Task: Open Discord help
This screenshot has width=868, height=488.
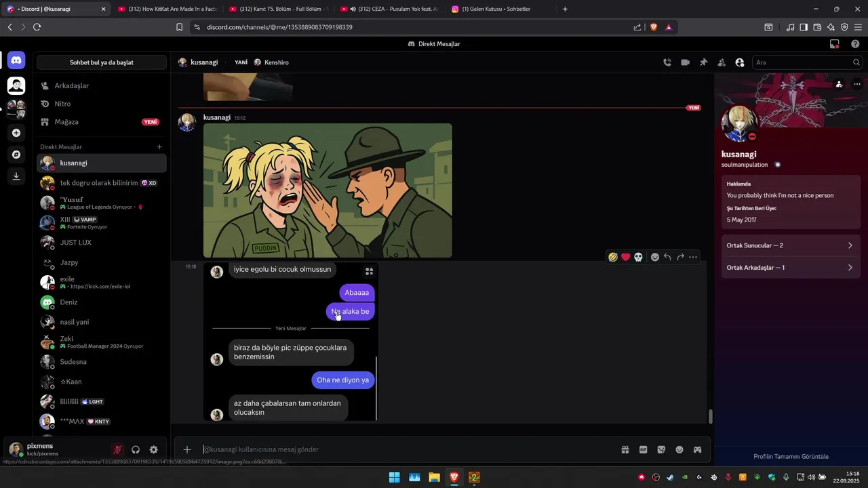Action: [855, 44]
